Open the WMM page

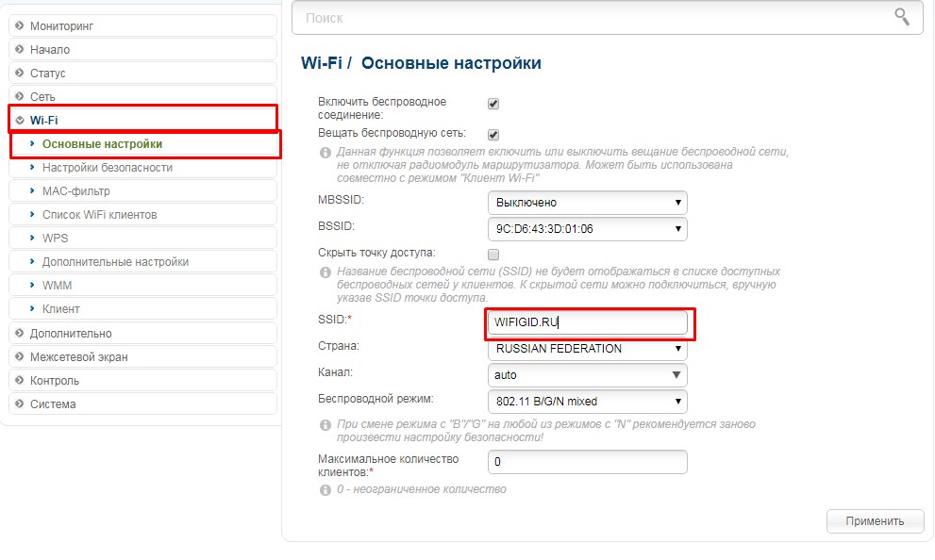pyautogui.click(x=143, y=286)
